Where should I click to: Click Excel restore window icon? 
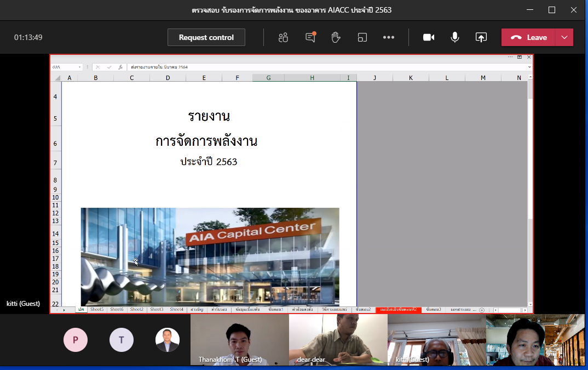coord(520,57)
